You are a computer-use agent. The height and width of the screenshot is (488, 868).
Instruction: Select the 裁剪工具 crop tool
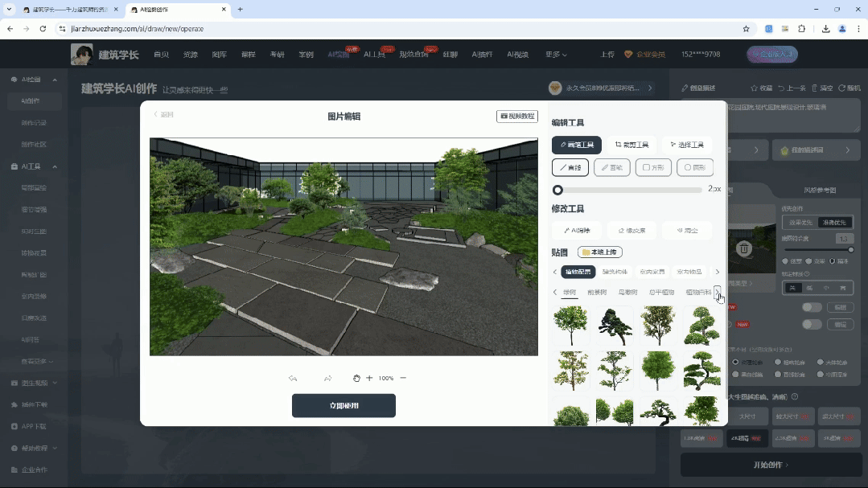tap(631, 145)
